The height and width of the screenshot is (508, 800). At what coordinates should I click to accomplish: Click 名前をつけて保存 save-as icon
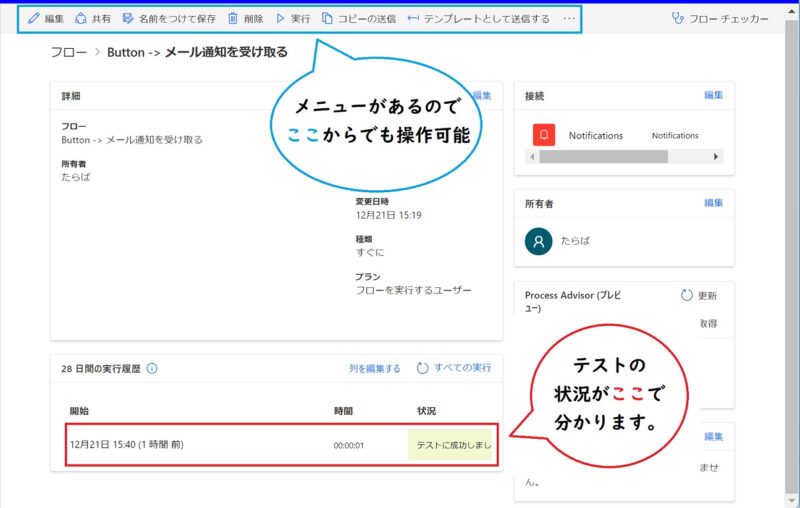pyautogui.click(x=128, y=18)
